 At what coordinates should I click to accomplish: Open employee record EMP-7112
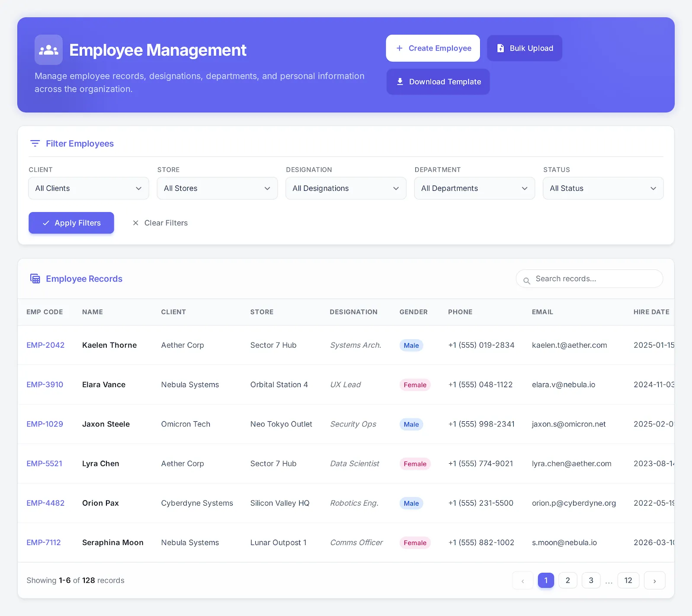tap(44, 542)
